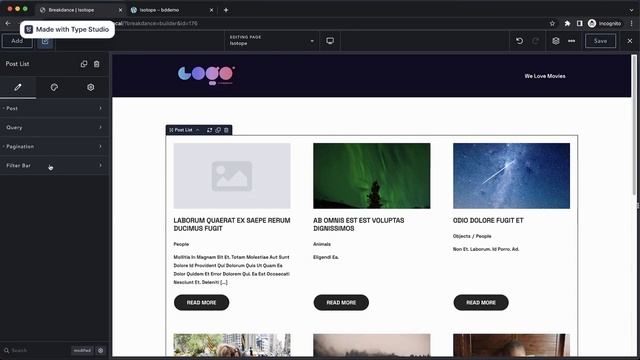Undo the last change
This screenshot has height=360, width=640.
[x=519, y=41]
